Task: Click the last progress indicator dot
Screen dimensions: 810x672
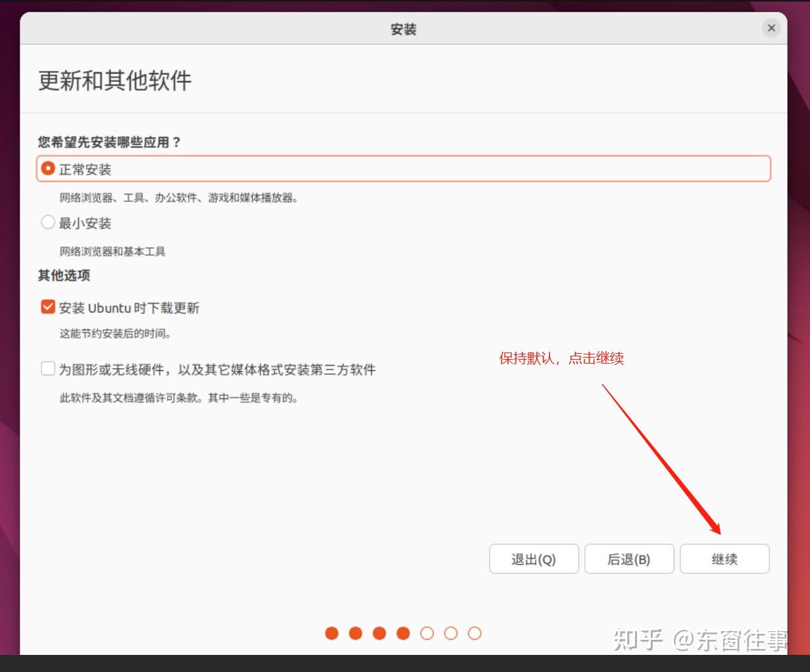Action: 474,633
